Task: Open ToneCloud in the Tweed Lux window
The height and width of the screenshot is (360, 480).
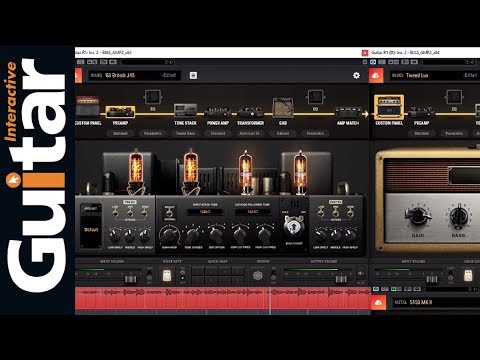Action: (x=376, y=75)
